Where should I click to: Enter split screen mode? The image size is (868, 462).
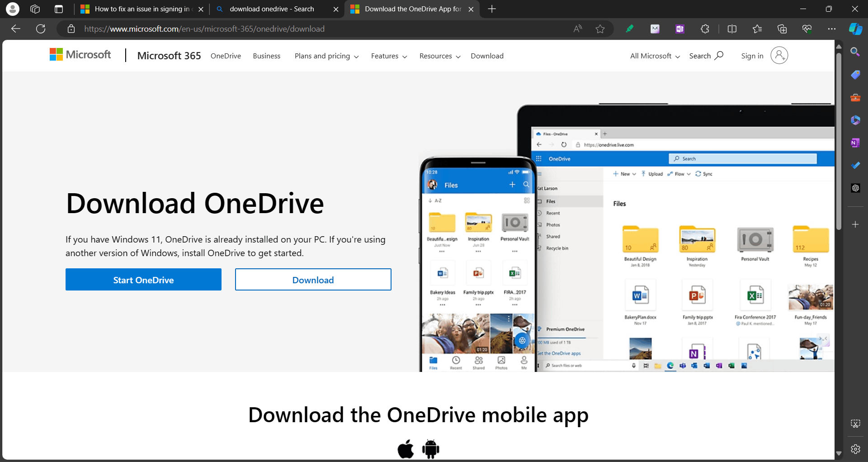(732, 29)
